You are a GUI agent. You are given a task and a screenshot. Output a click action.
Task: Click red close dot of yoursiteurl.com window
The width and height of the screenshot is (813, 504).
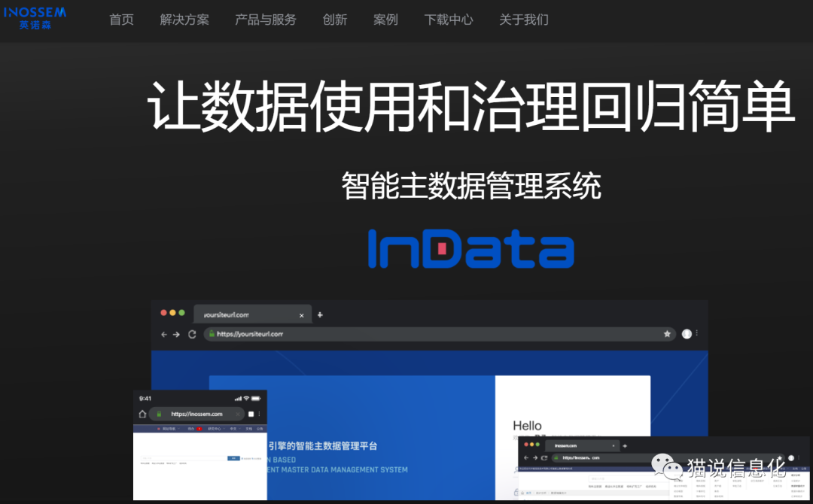[x=164, y=312]
